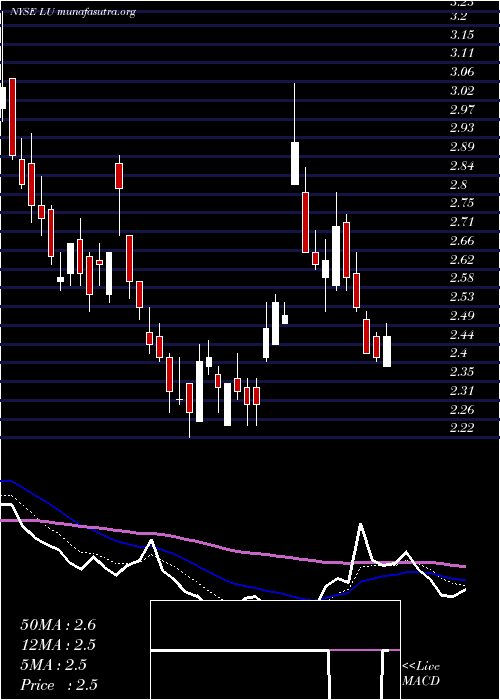500x700 pixels.
Task: Select the 2.93 price axis label
Action: [462, 128]
